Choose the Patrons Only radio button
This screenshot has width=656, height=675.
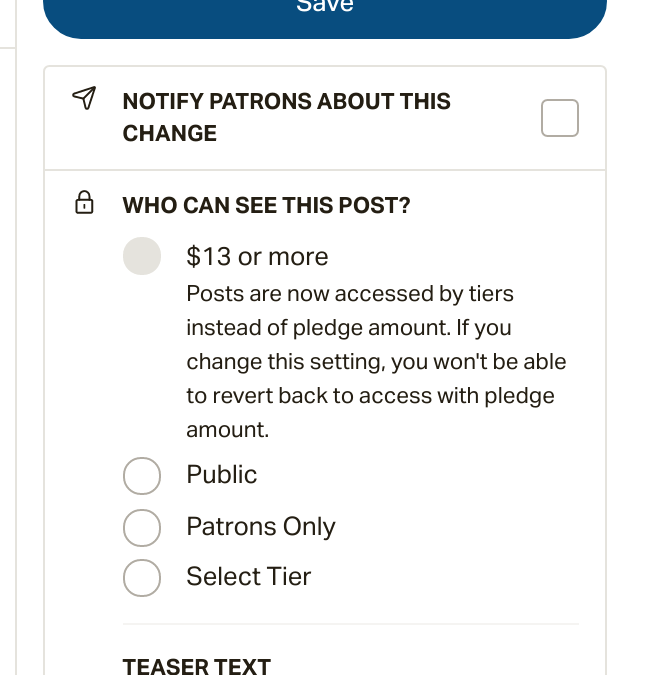[142, 527]
